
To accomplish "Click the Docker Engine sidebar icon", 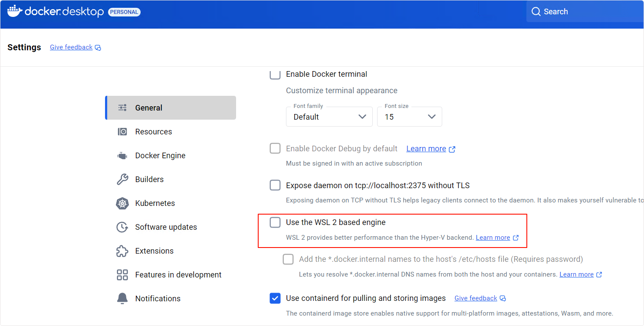I will click(122, 156).
